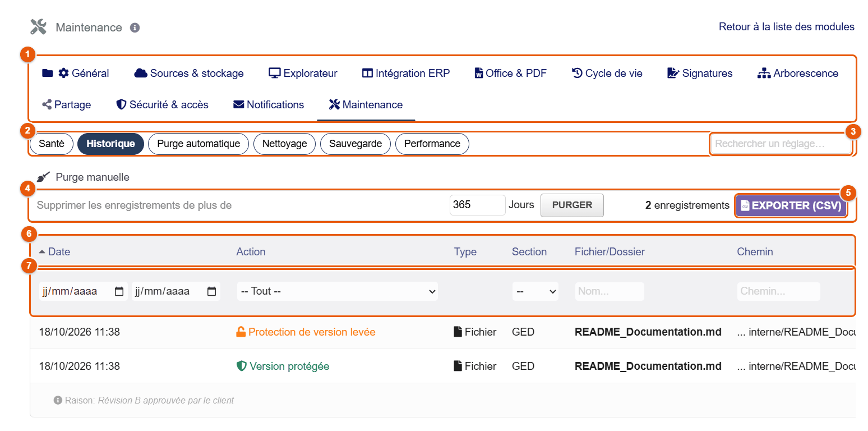Sort by Date using the column arrow

click(x=42, y=252)
